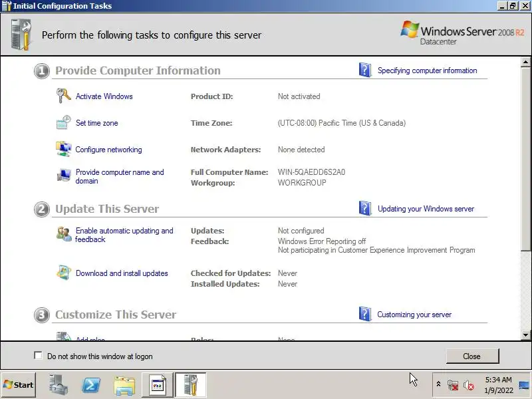Click the 'Not configured' updates value
Screen dimensions: 532x399
point(301,231)
